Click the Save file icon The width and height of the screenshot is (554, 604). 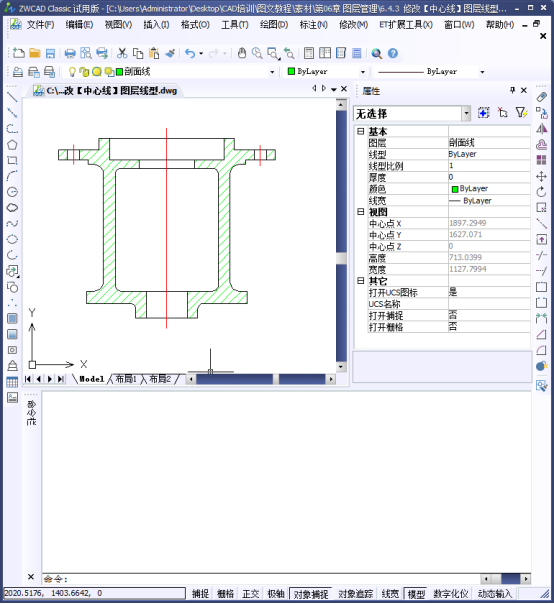pyautogui.click(x=50, y=53)
